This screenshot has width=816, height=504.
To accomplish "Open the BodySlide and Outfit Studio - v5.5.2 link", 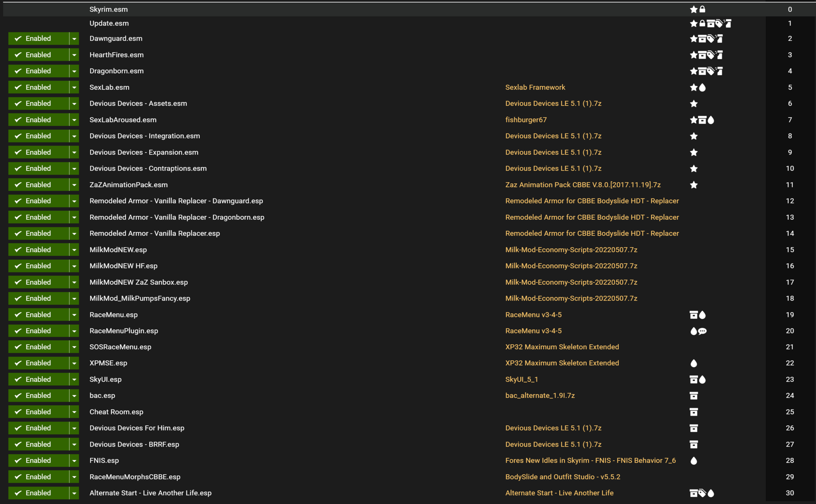I will tap(563, 477).
